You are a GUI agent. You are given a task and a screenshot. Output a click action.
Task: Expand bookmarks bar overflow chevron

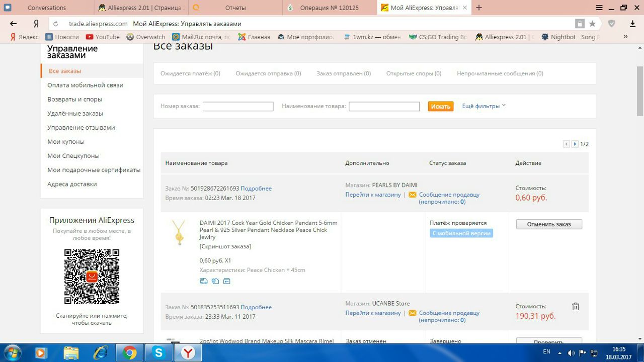[x=625, y=37]
